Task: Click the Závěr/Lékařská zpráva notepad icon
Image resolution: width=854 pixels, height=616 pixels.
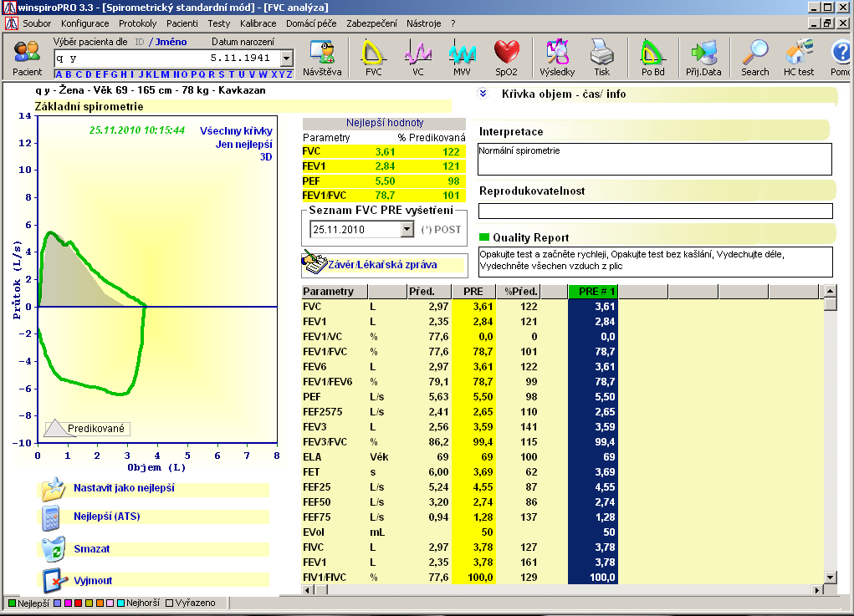Action: (x=314, y=262)
